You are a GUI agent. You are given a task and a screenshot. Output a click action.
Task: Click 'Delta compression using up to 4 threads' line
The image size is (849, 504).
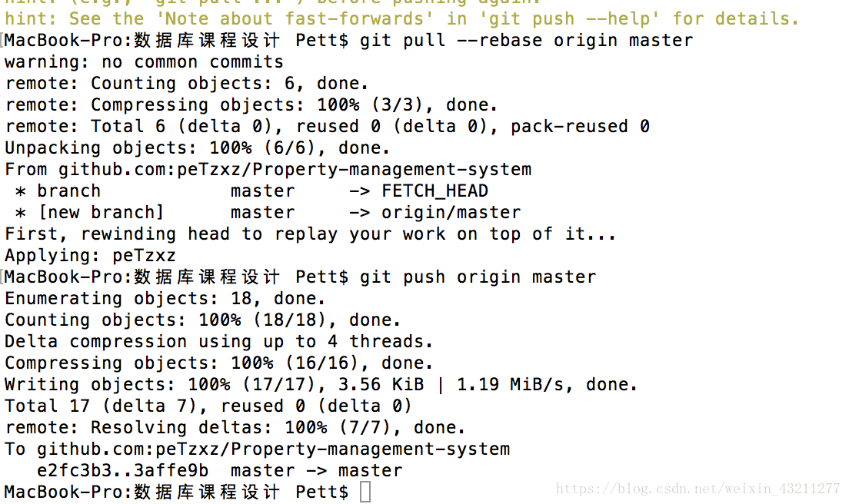218,342
